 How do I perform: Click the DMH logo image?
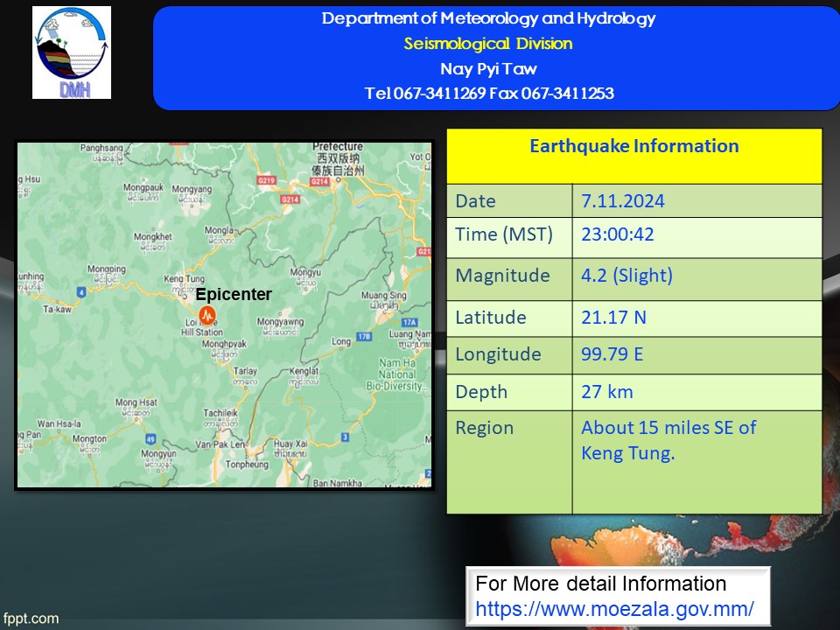[72, 52]
